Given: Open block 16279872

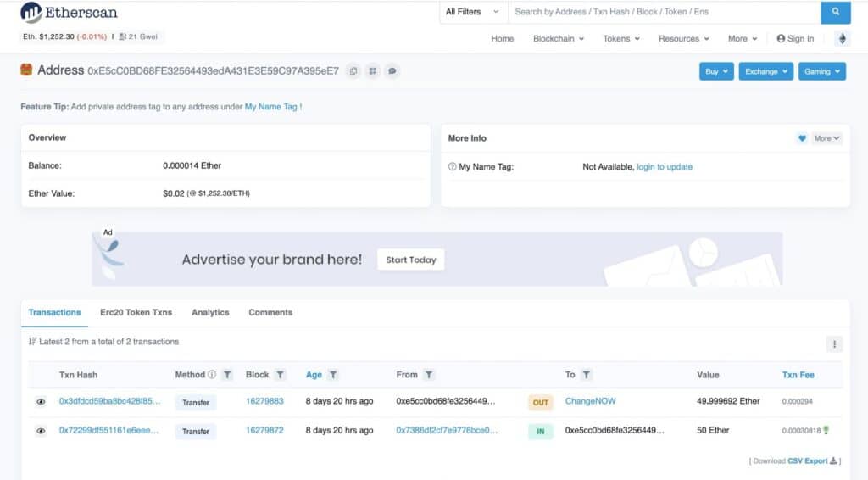Looking at the screenshot, I should tap(264, 430).
